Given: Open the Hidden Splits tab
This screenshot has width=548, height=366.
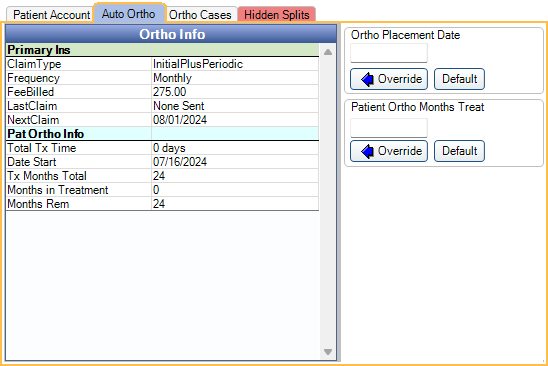Looking at the screenshot, I should pos(276,15).
